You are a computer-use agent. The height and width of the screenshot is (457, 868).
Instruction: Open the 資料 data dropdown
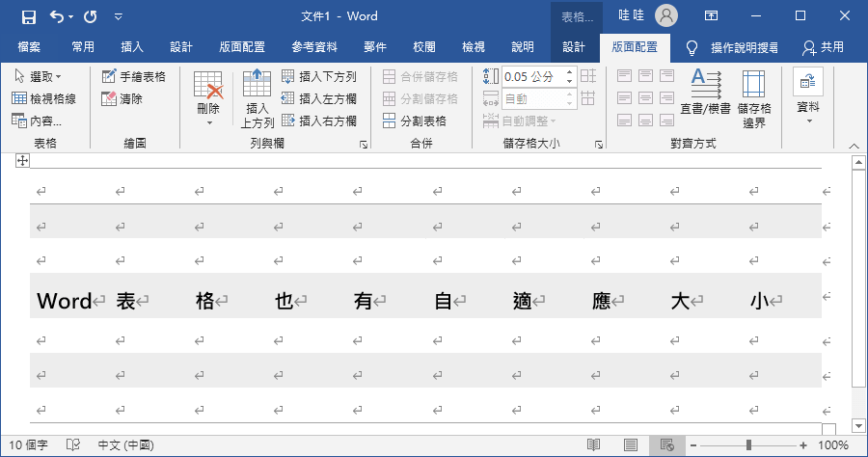click(808, 96)
